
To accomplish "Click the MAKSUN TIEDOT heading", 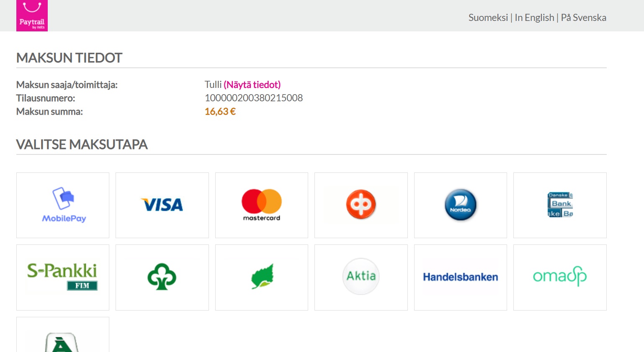I will click(69, 58).
